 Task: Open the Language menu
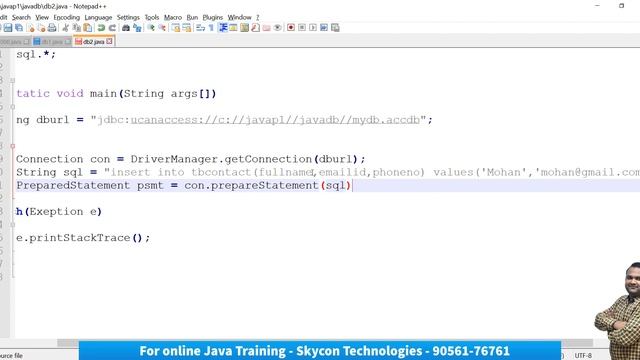click(98, 18)
